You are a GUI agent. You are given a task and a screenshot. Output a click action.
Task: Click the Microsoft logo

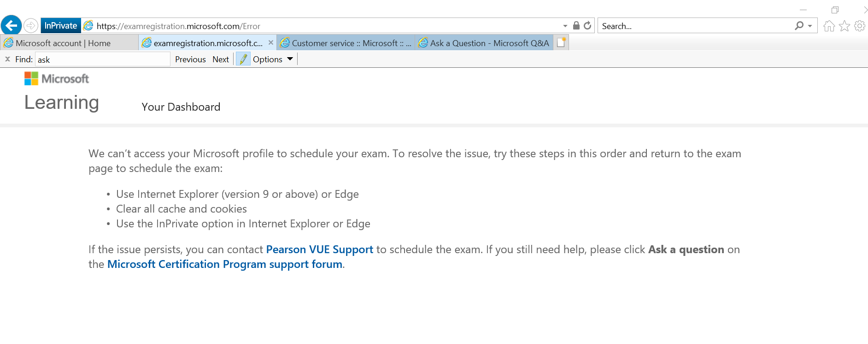57,78
